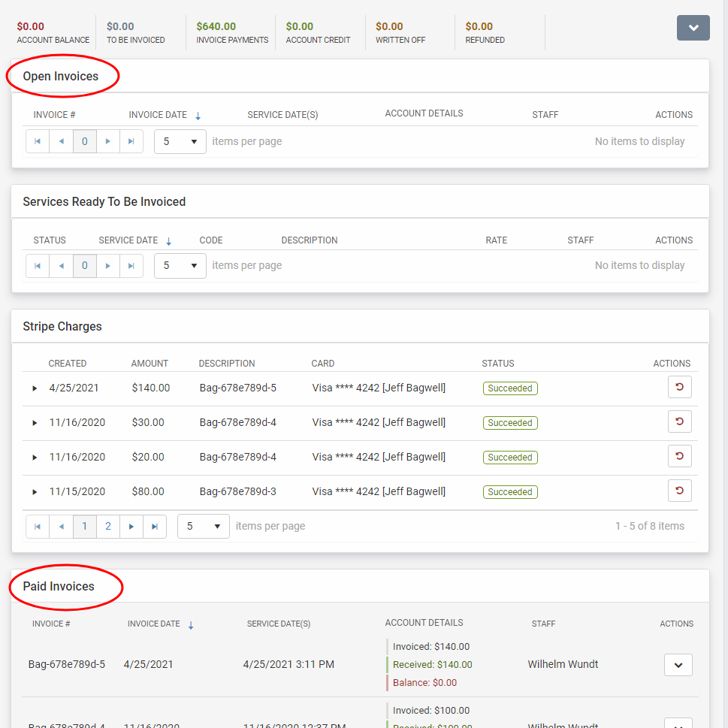Refund the $20.00 Stripe charge

tap(679, 456)
